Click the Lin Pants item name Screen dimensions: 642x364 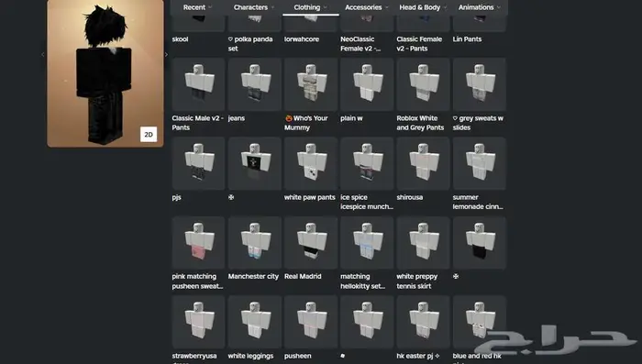pyautogui.click(x=467, y=39)
